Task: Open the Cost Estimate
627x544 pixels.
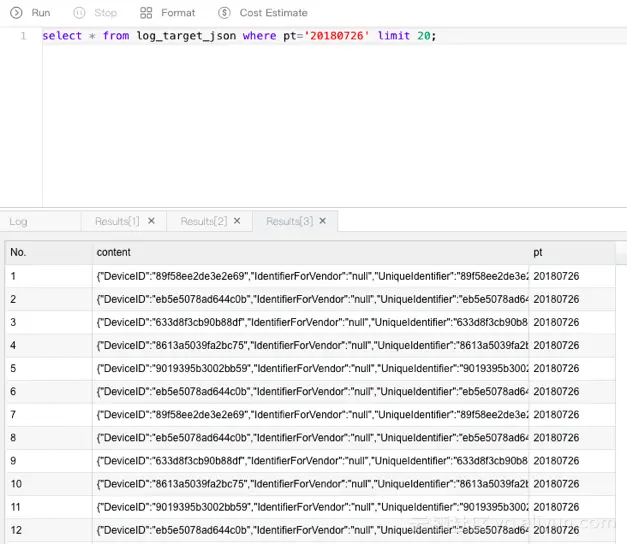Action: pos(263,13)
